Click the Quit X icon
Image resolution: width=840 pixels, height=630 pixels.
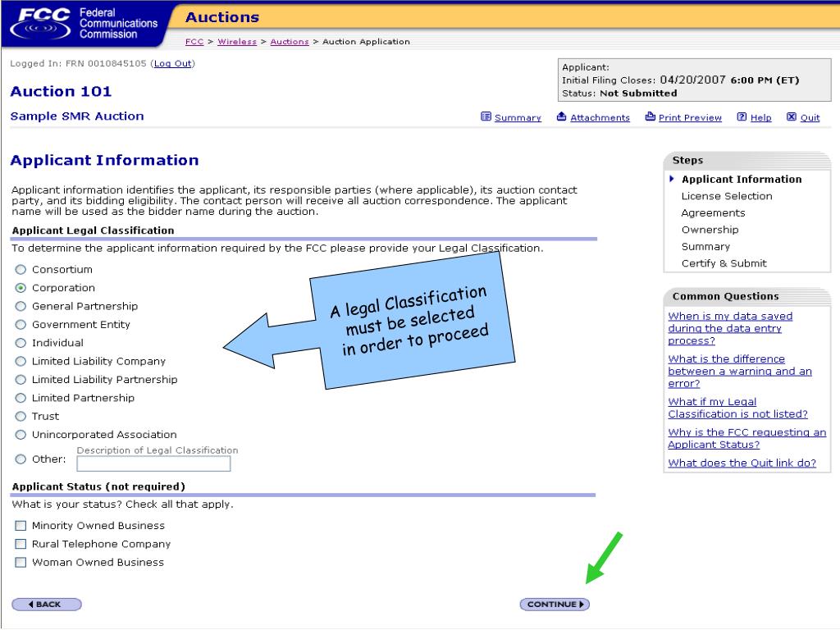click(x=792, y=116)
